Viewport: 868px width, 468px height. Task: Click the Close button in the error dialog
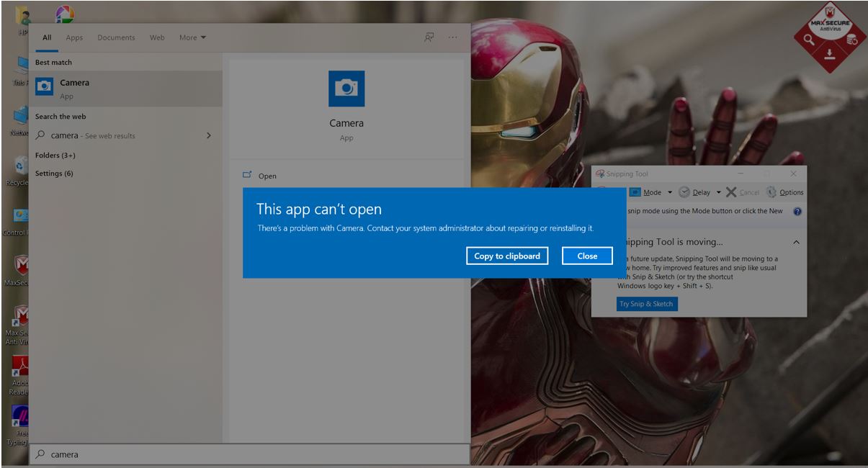tap(587, 256)
